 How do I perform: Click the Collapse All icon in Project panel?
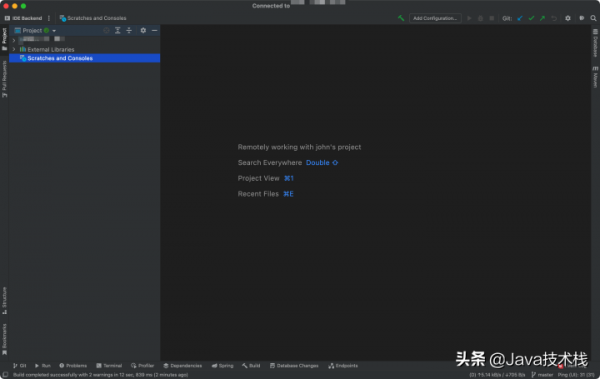tap(129, 30)
